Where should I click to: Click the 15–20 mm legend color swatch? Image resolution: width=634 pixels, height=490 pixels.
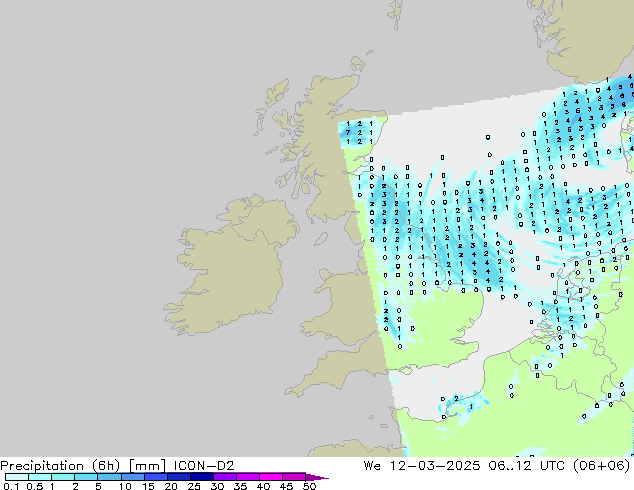[x=155, y=477]
